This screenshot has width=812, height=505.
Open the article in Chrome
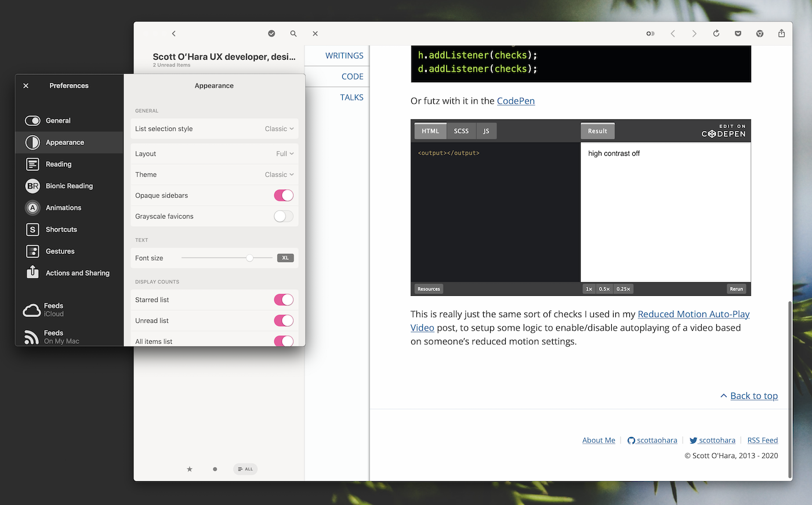[760, 34]
